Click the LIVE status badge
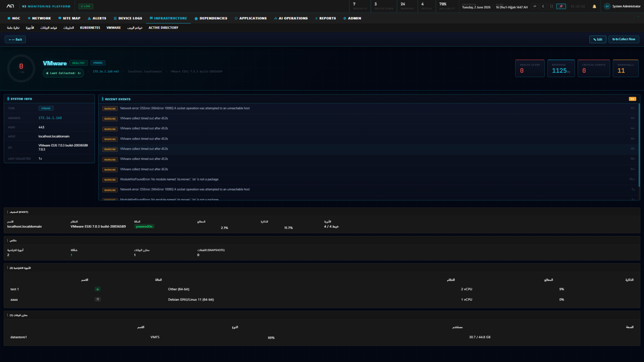This screenshot has height=362, width=644. 86,6
